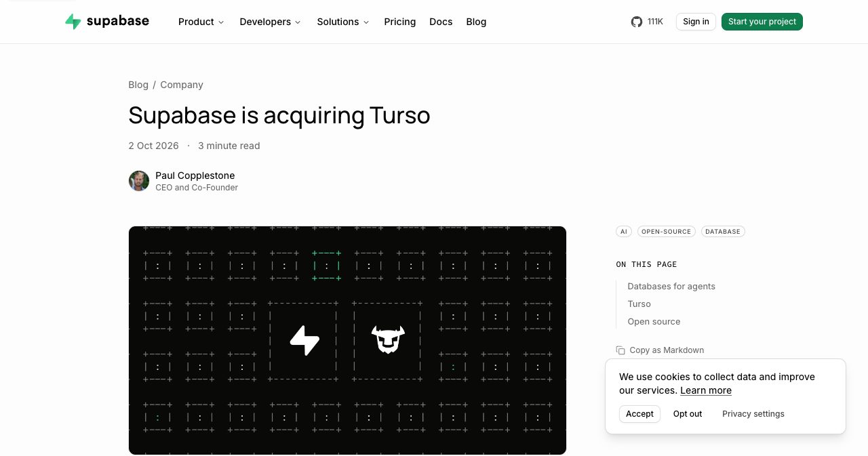Click the Learn more cookie link

click(x=706, y=390)
